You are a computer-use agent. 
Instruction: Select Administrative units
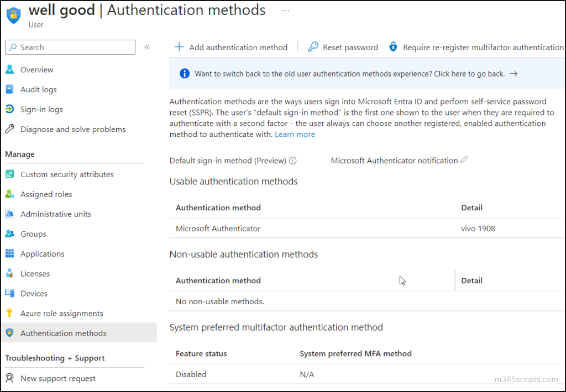[x=55, y=214]
